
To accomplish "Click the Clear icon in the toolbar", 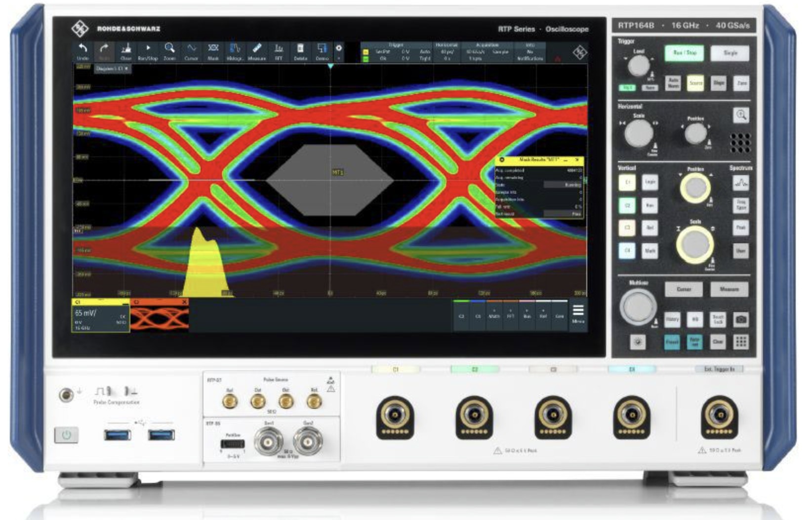I will (x=126, y=51).
